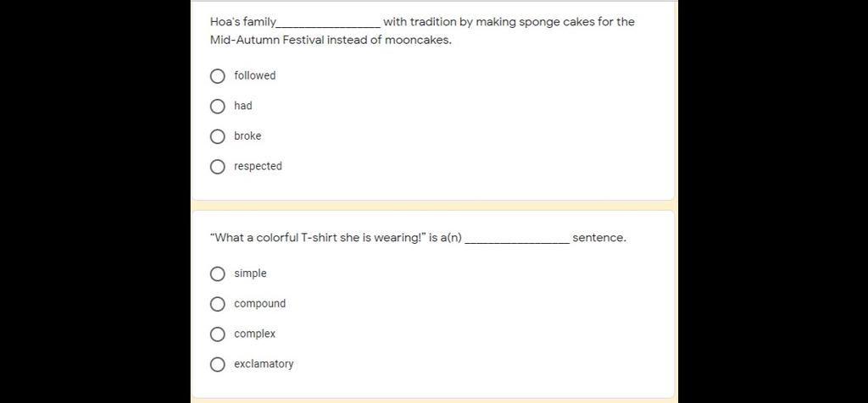Choose the "had" answer
868x403 pixels.
[x=218, y=106]
